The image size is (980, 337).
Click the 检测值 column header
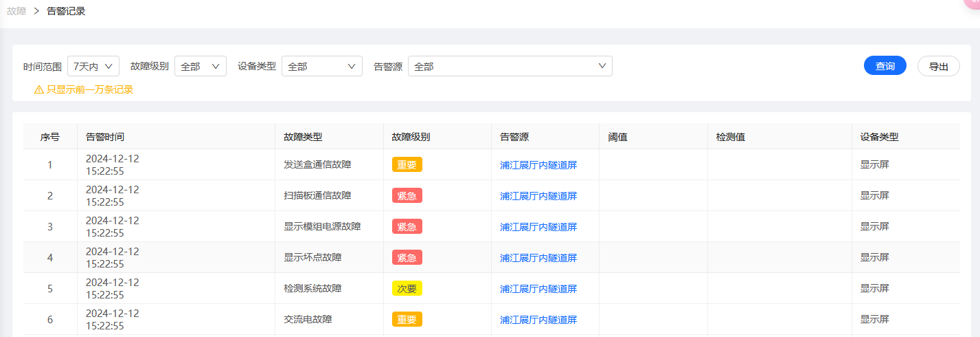click(x=779, y=137)
